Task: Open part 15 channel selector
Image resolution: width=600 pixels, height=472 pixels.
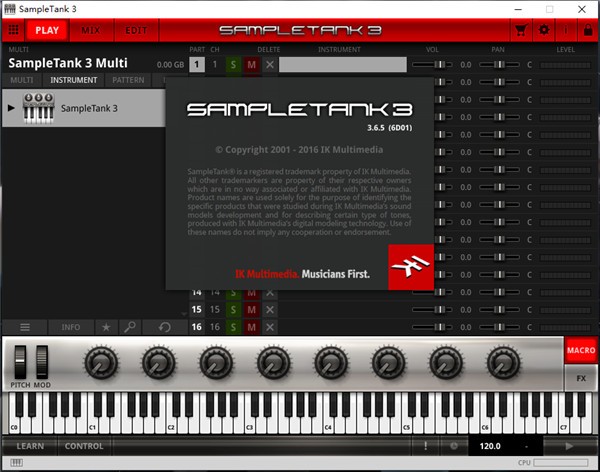Action: click(x=215, y=309)
